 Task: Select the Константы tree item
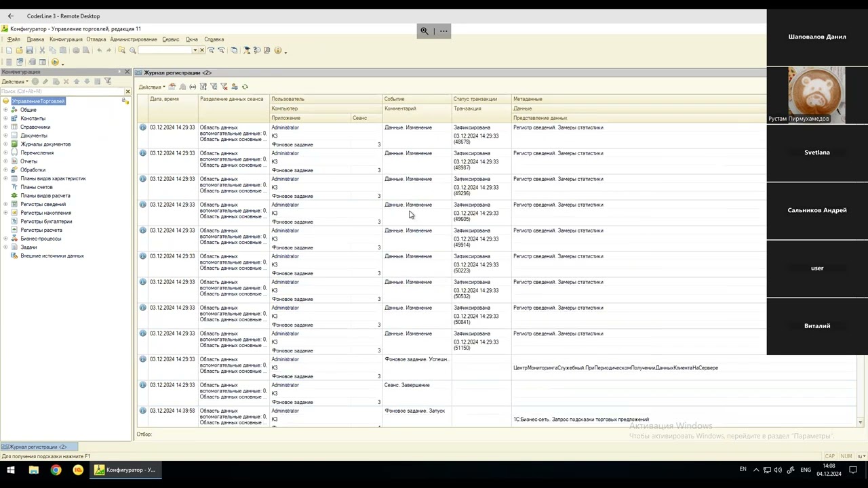tap(33, 119)
